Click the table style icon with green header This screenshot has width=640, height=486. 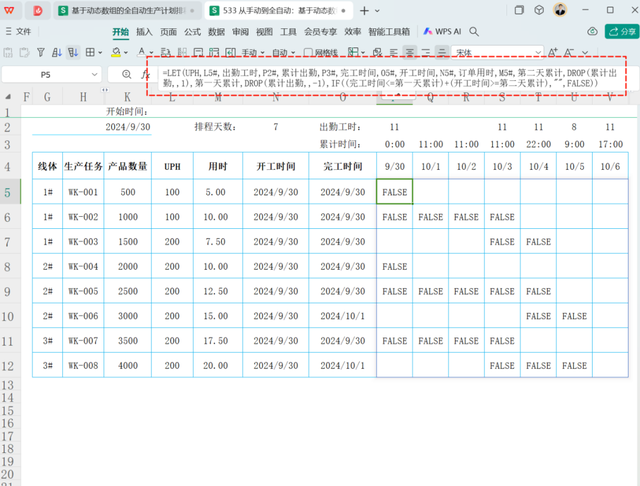(x=214, y=52)
